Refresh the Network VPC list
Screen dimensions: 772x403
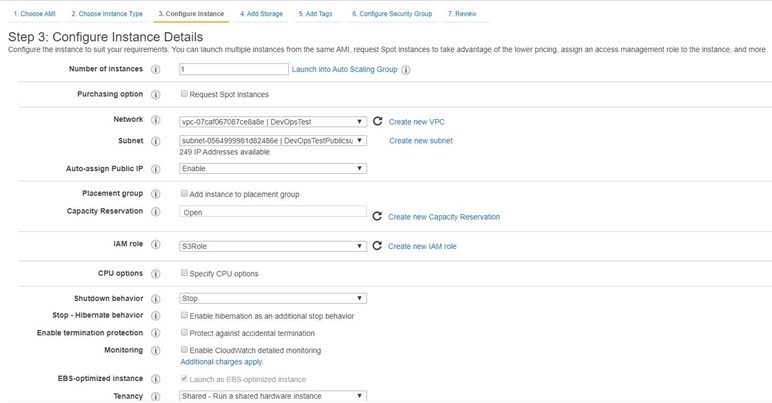[x=377, y=121]
